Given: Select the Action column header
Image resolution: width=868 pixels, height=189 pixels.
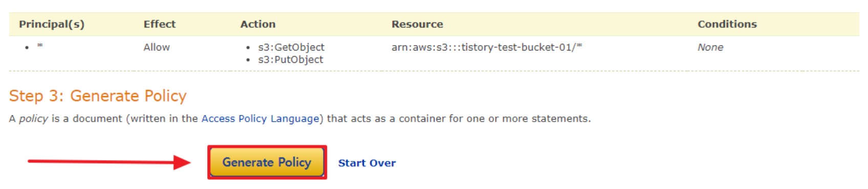Looking at the screenshot, I should coord(258,24).
